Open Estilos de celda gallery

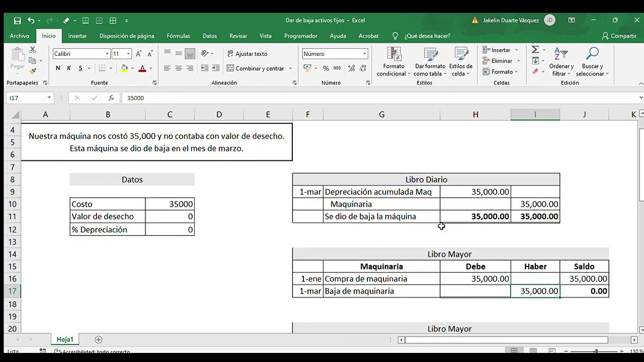coord(461,61)
